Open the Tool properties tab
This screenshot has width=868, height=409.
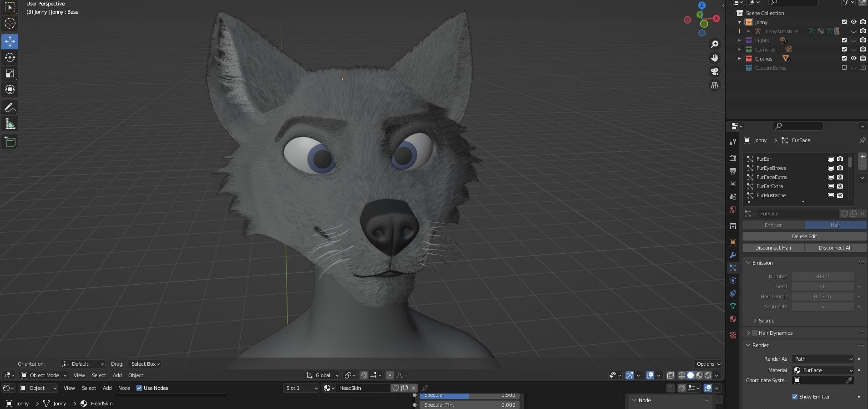coord(732,142)
